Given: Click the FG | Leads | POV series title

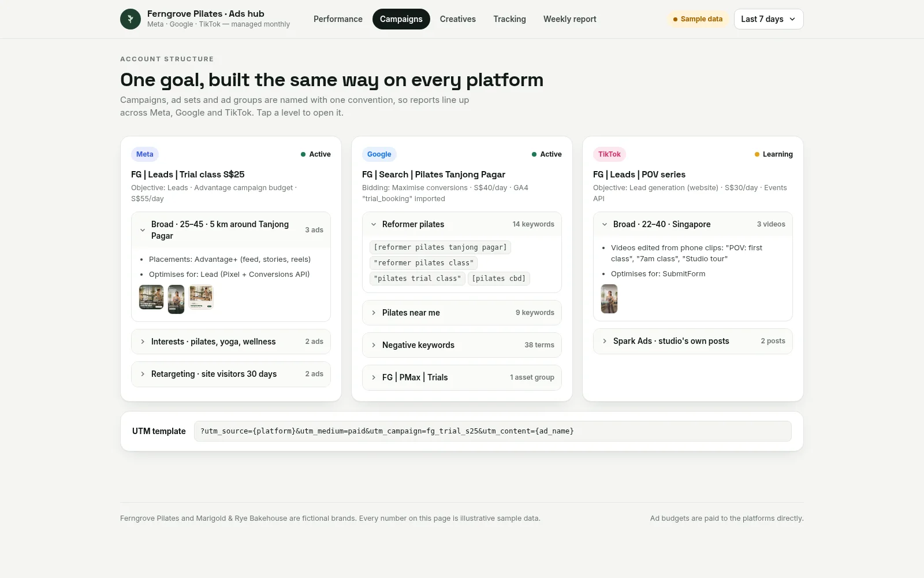Looking at the screenshot, I should [x=639, y=175].
